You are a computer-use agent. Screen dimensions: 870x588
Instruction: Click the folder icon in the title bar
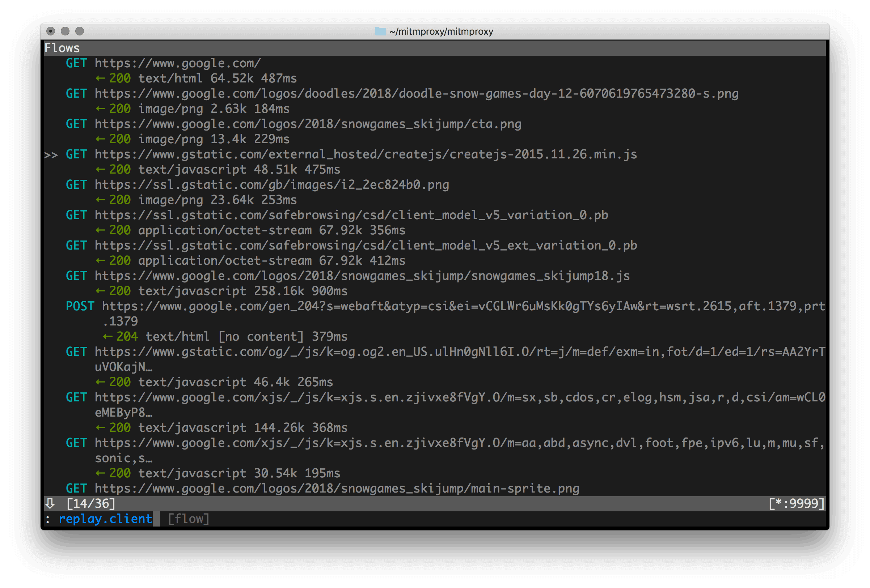[380, 31]
